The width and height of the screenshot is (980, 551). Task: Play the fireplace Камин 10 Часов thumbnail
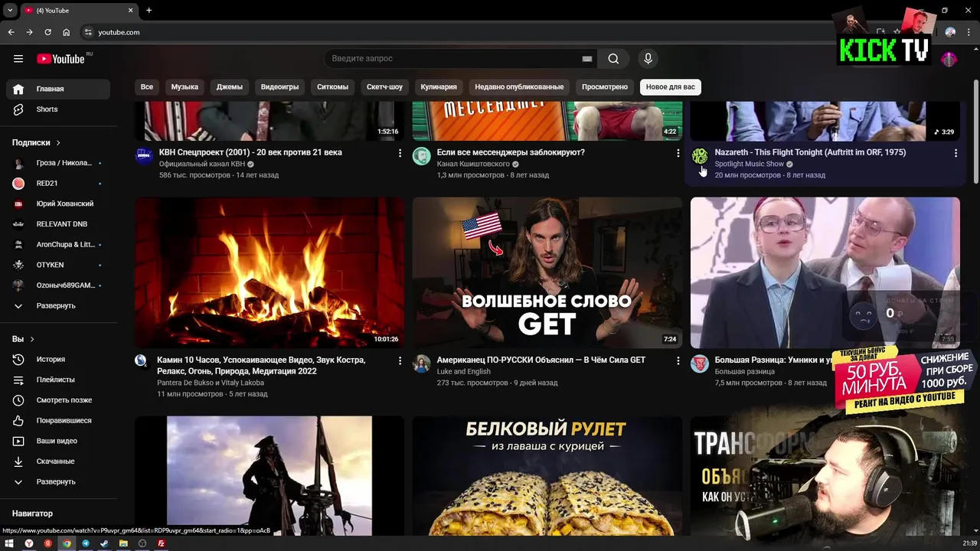coord(269,272)
